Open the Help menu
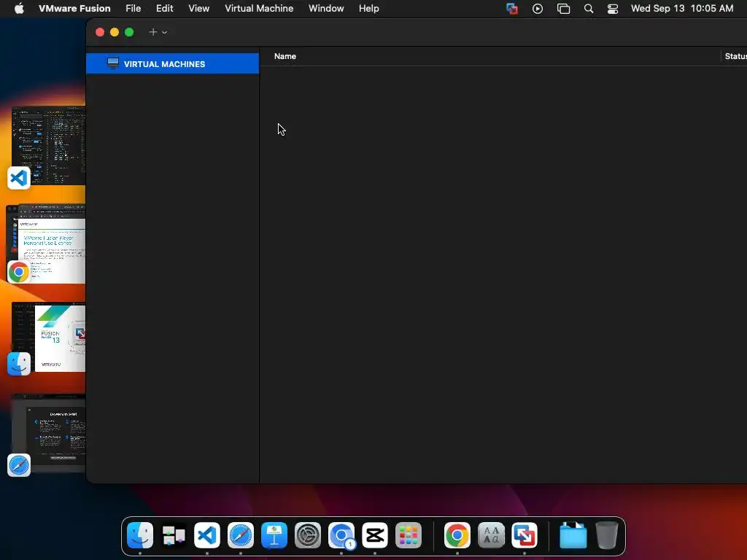 point(368,8)
